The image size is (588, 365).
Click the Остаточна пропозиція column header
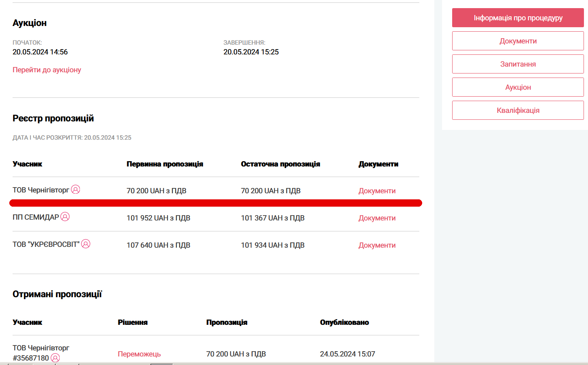pyautogui.click(x=280, y=164)
